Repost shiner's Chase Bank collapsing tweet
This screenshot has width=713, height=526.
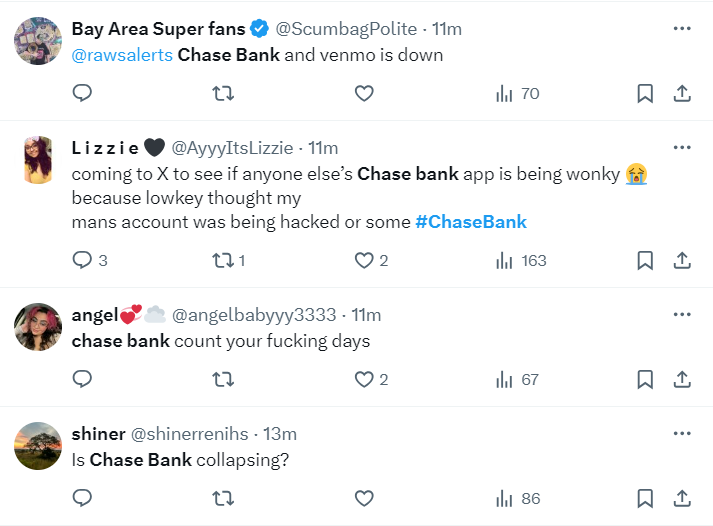[225, 497]
